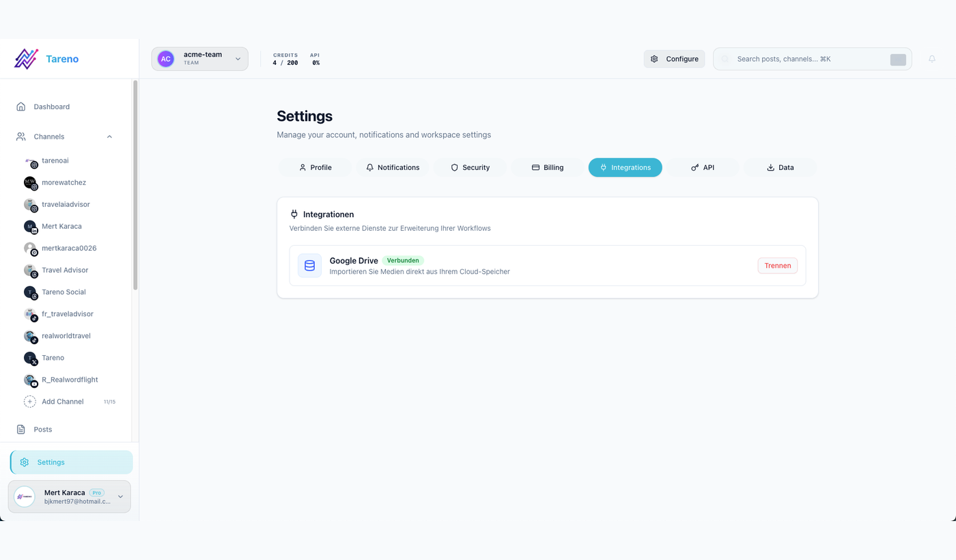This screenshot has width=956, height=560.
Task: Click the Tareno logo icon
Action: pos(26,59)
